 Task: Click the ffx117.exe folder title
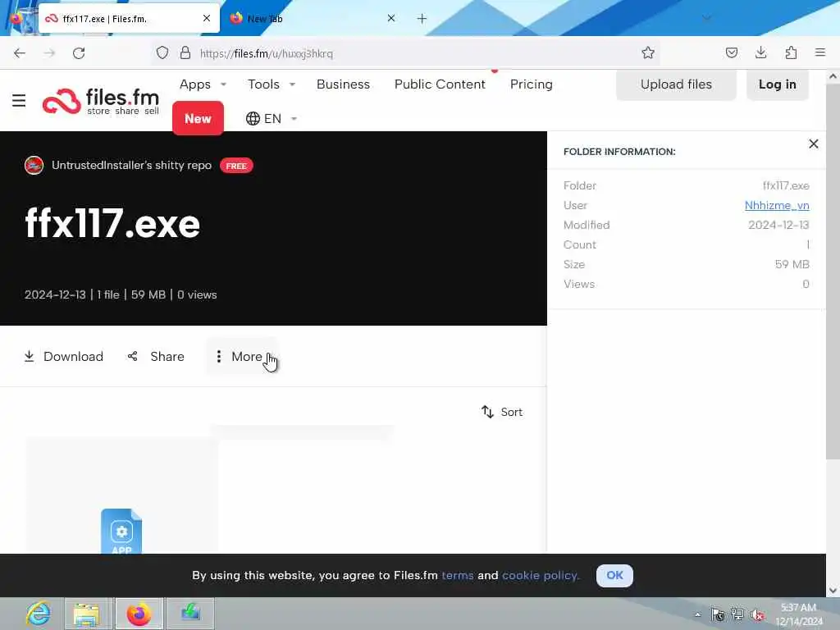[112, 223]
